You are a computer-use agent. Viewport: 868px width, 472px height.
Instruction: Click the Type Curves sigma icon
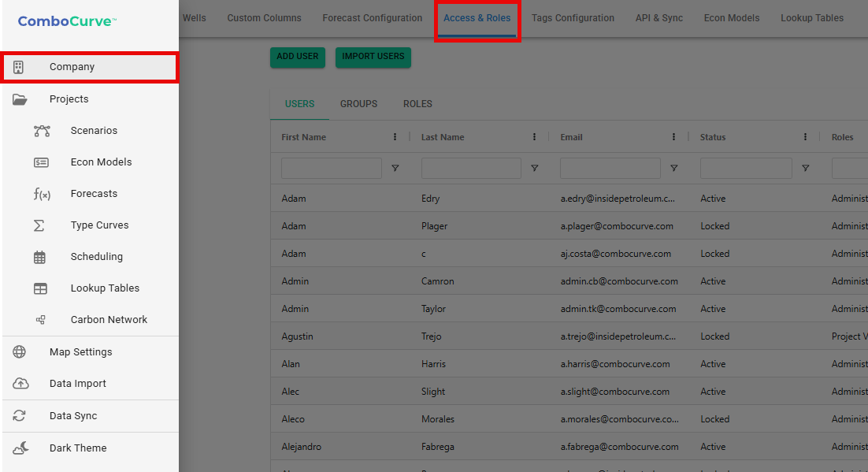(39, 225)
